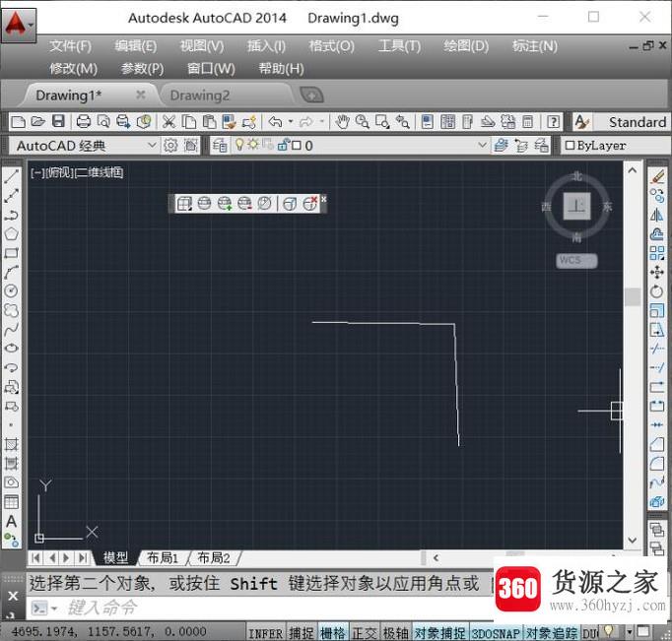
Task: Switch to the 布局2 layout tab
Action: (213, 557)
